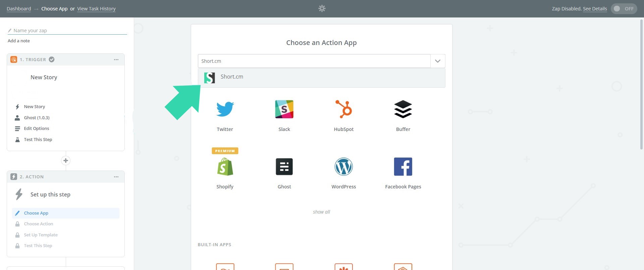
Task: Pick the WordPress app icon
Action: pos(343,167)
